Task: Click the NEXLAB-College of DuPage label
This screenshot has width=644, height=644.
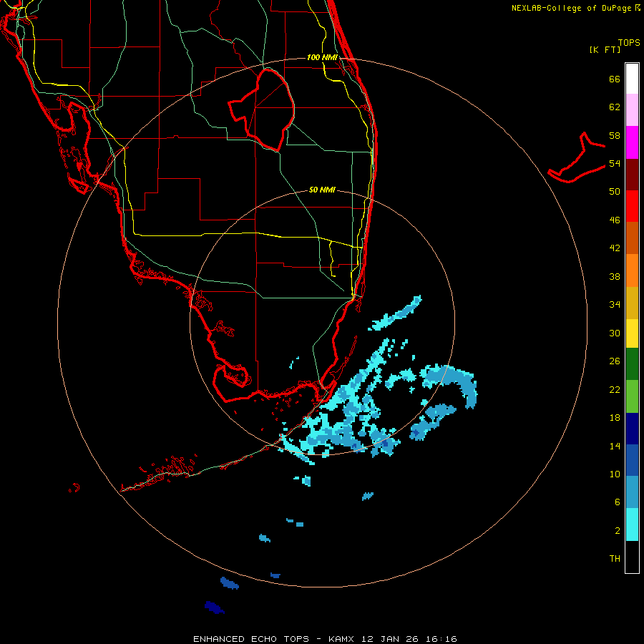Action: click(572, 8)
